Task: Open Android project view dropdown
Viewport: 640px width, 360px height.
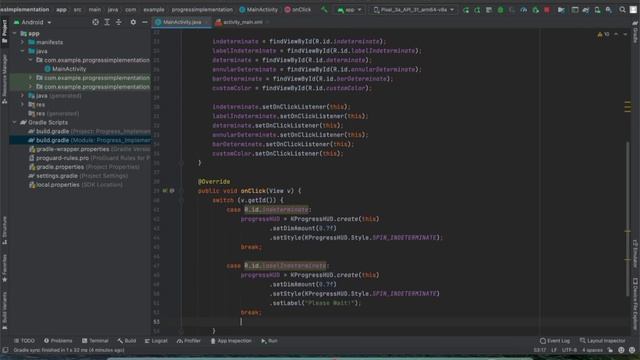Action: tap(32, 22)
